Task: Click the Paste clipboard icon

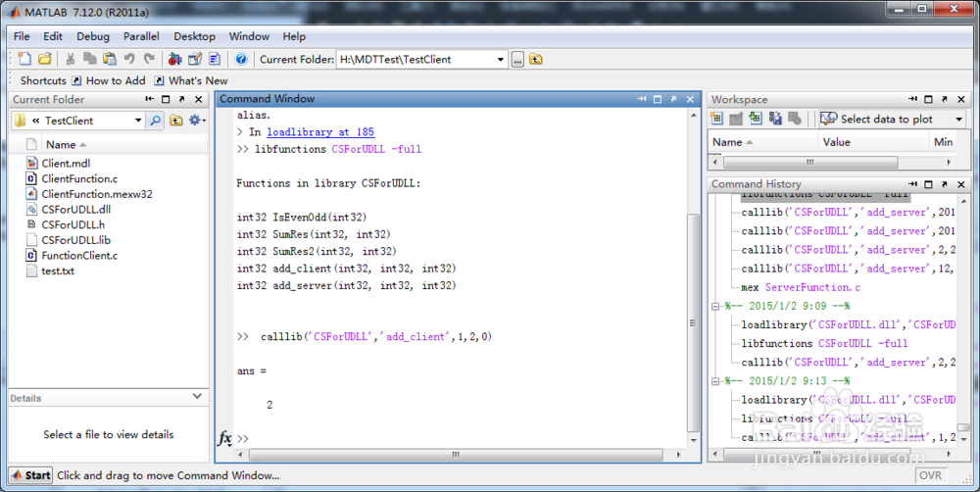Action: 110,59
